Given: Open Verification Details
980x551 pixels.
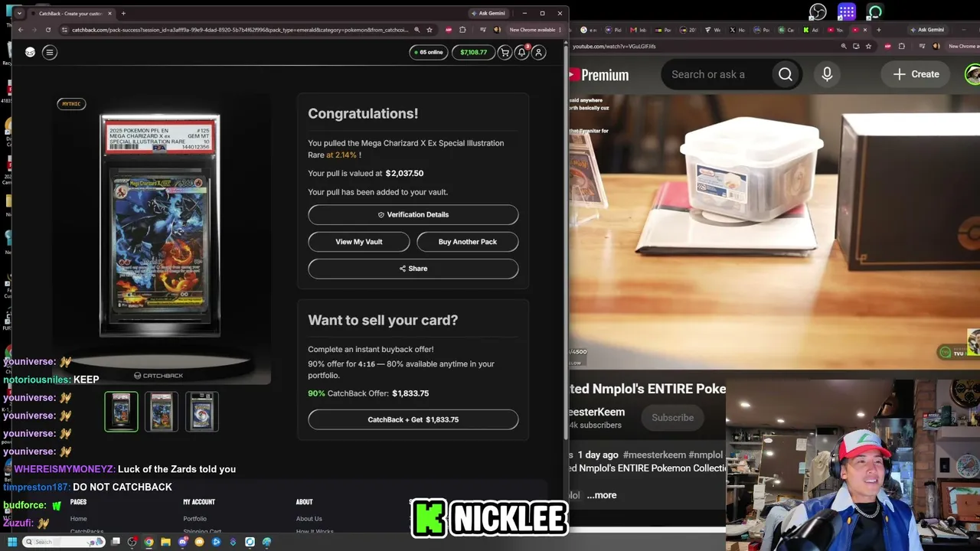Looking at the screenshot, I should click(x=413, y=215).
